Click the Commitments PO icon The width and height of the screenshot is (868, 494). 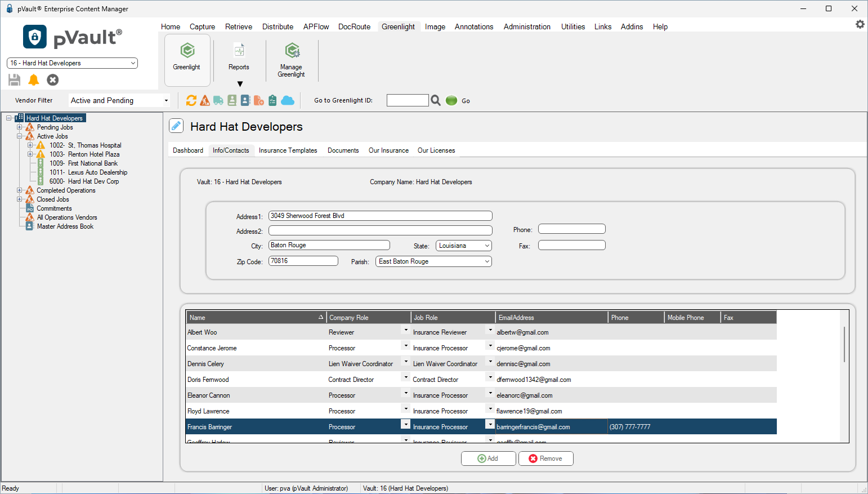tap(30, 208)
